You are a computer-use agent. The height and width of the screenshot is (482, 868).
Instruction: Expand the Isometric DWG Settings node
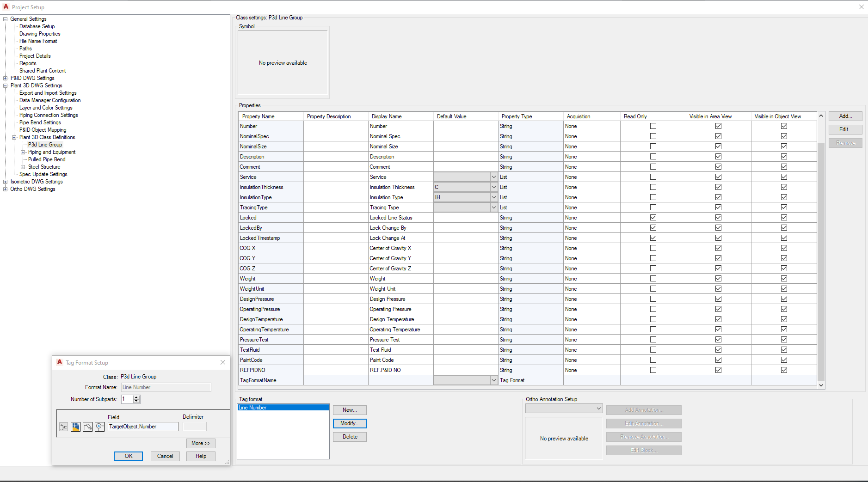5,181
